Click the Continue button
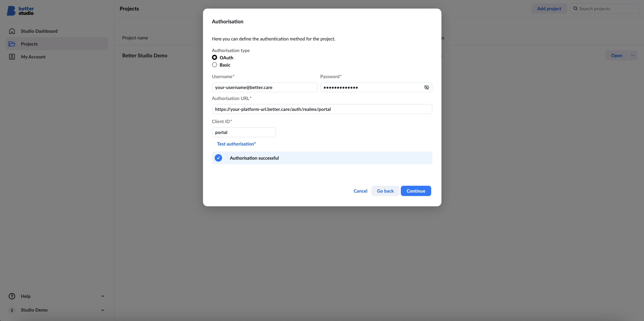 [416, 191]
